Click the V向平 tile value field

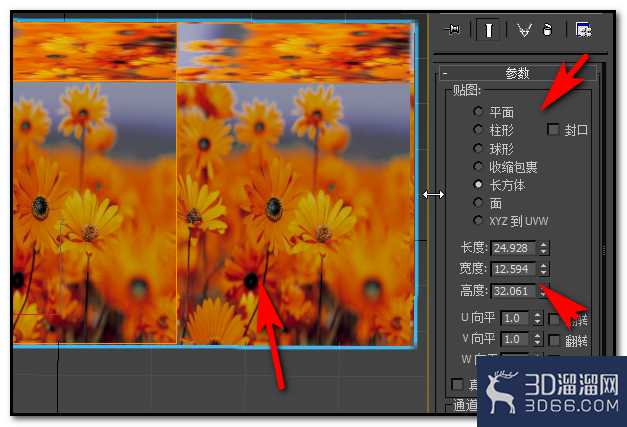point(515,339)
